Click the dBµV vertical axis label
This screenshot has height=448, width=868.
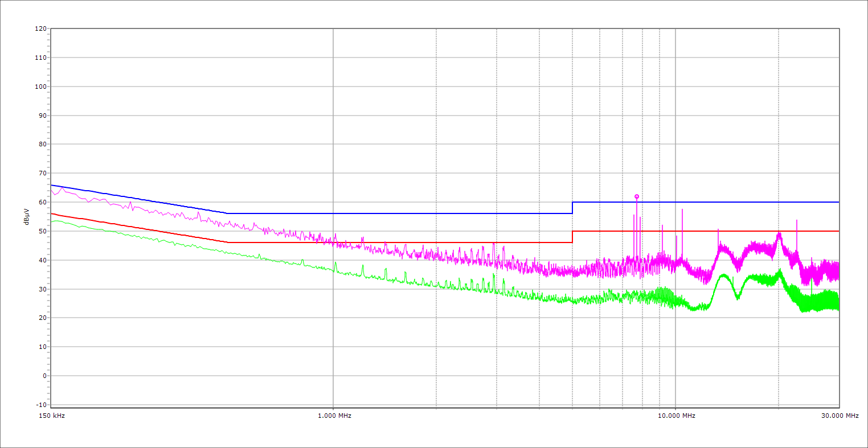[26, 216]
